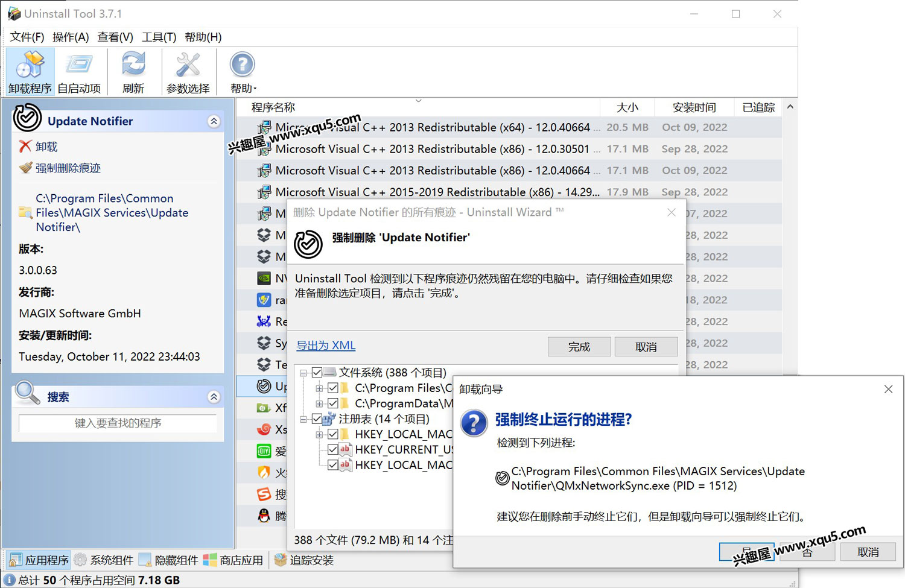Switch to the 隐藏组件 bottom tab

point(168,560)
